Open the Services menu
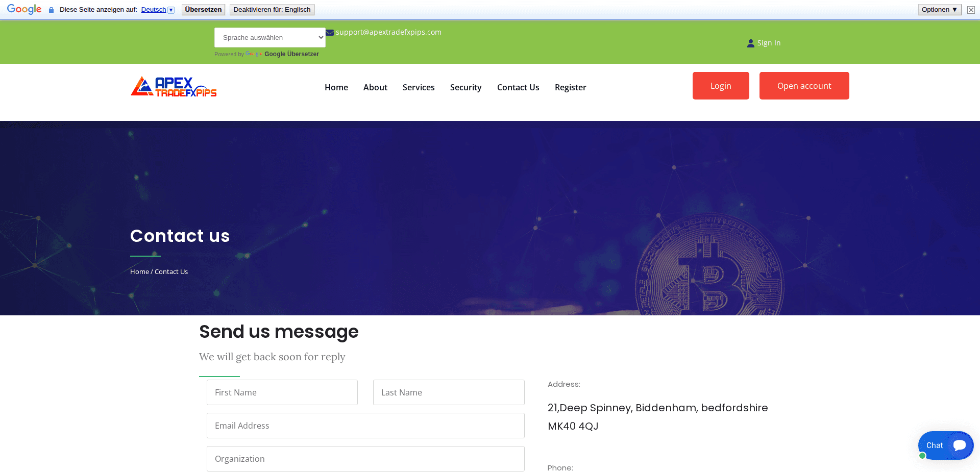This screenshot has height=472, width=980. point(419,87)
